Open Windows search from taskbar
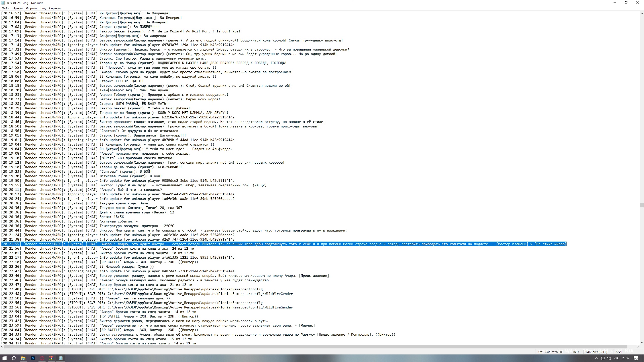Screen dimensions: 644x362 [14, 358]
